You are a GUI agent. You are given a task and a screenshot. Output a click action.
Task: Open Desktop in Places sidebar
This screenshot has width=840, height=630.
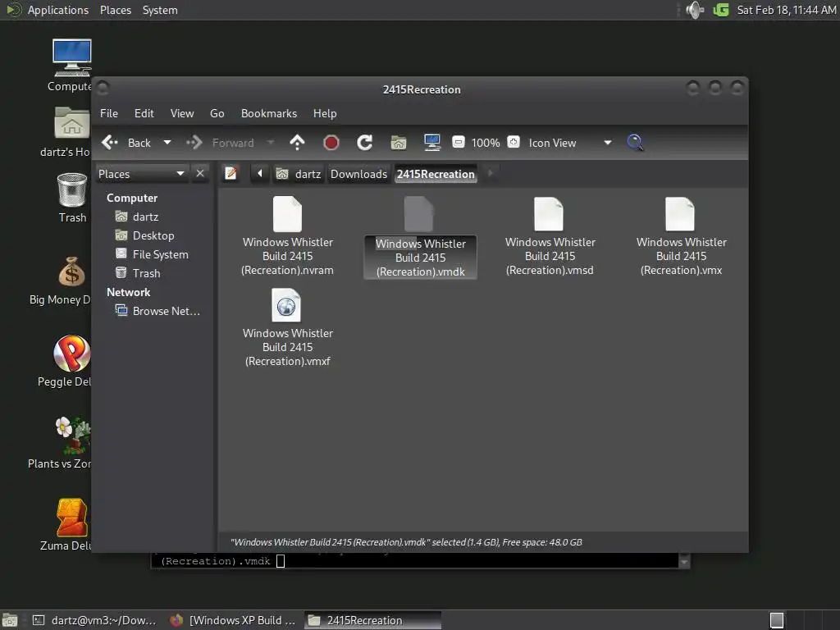pos(153,235)
